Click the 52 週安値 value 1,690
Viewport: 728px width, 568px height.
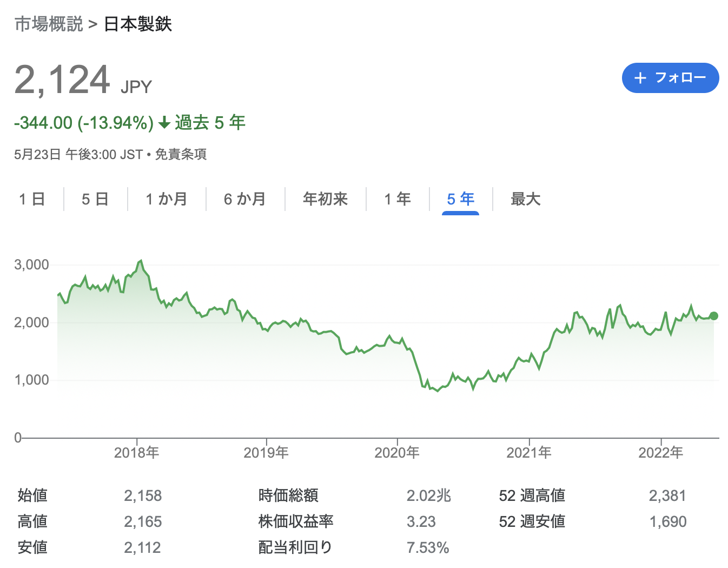667,521
